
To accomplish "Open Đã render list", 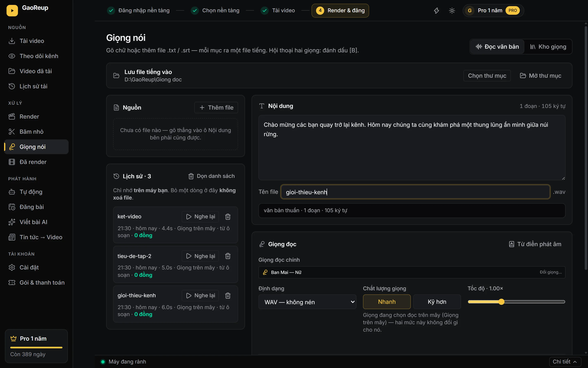I will pos(37,162).
